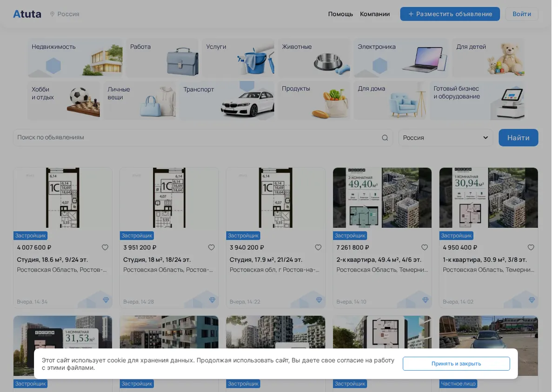Click the diamond icon on first listing
Viewport: 558px width, 392px height.
pyautogui.click(x=106, y=300)
